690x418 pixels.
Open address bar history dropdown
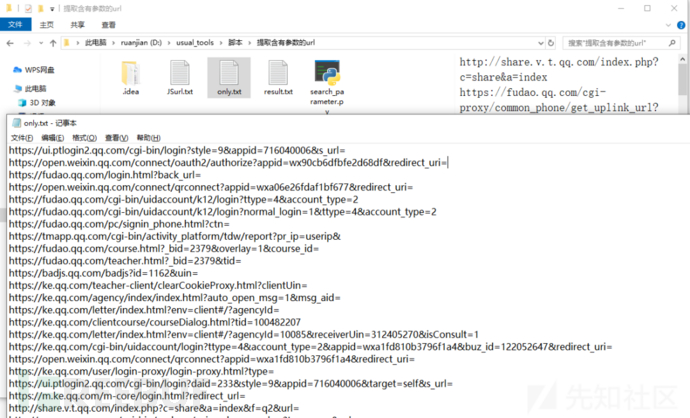(x=541, y=43)
